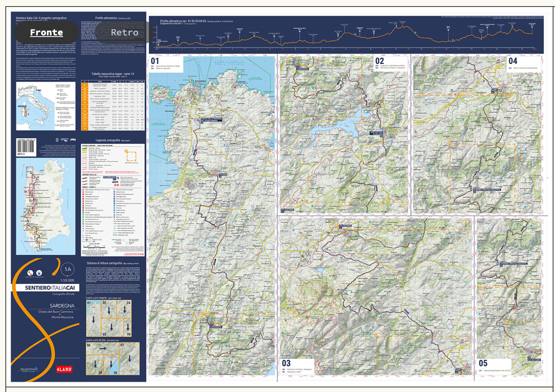
Task: Click the Club Alpino Italiano round emblem
Action: [x=39, y=273]
